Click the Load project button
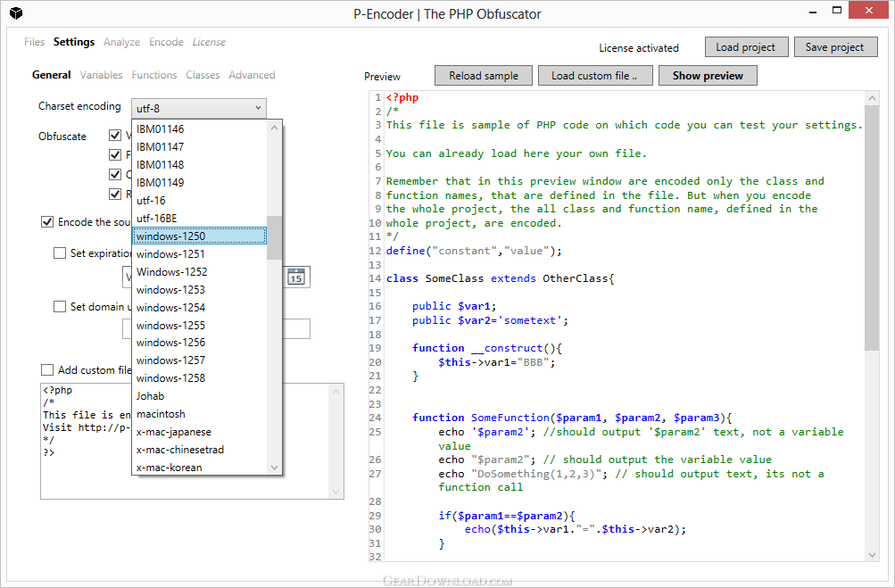 (746, 46)
